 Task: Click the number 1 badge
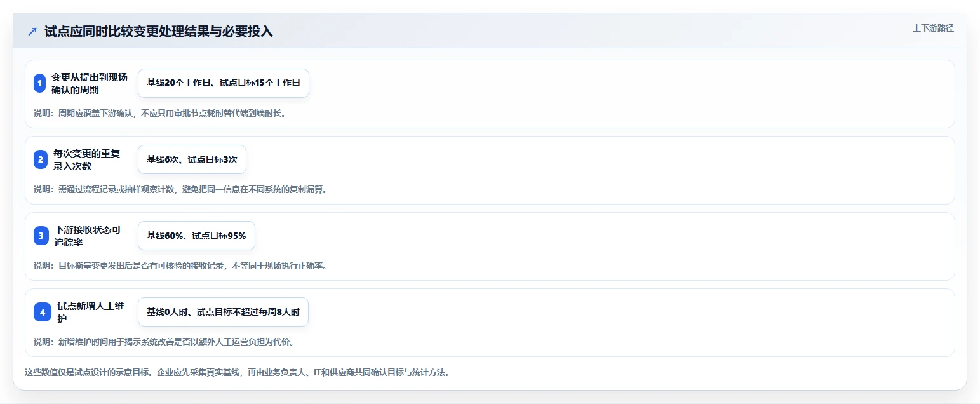click(40, 83)
